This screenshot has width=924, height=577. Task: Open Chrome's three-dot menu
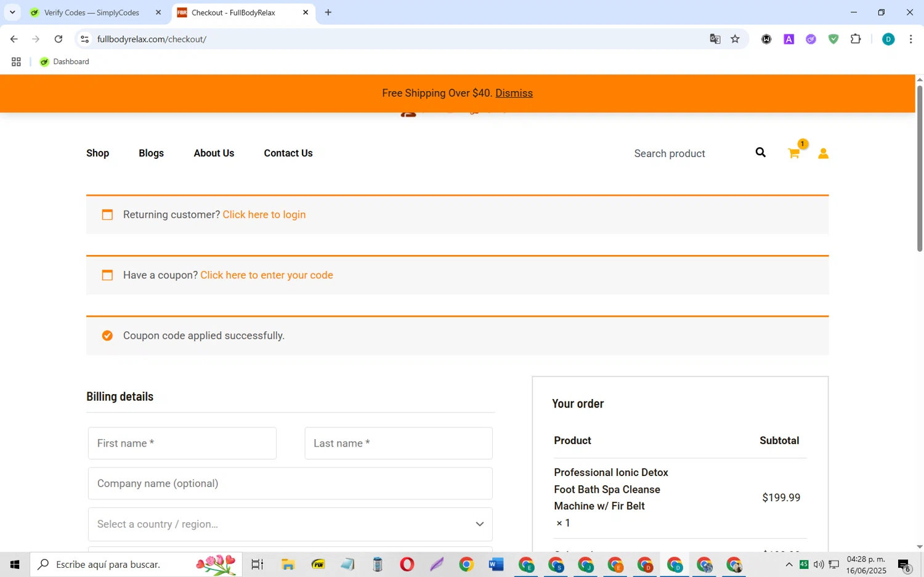point(910,39)
